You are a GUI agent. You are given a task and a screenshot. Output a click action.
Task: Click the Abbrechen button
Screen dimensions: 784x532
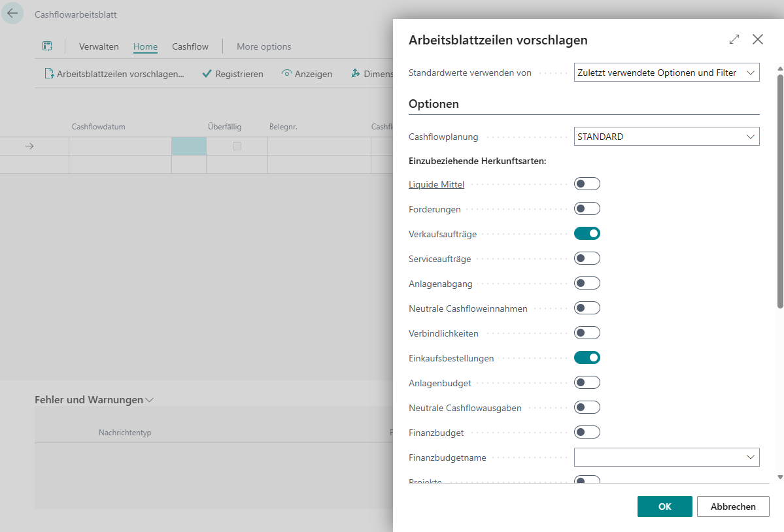[x=733, y=507]
